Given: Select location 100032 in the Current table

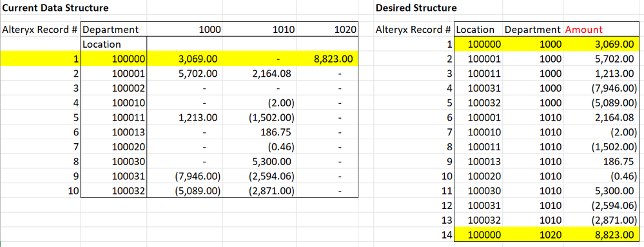Looking at the screenshot, I should tap(129, 192).
